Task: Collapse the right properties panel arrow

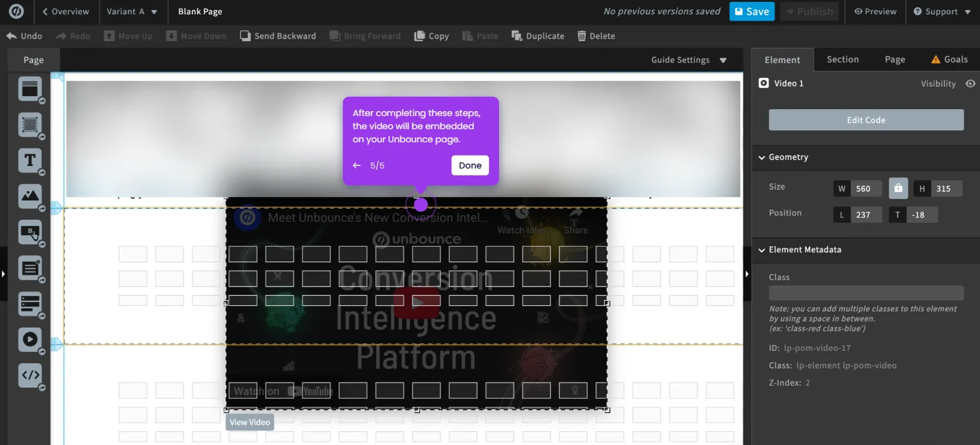Action: tap(747, 274)
